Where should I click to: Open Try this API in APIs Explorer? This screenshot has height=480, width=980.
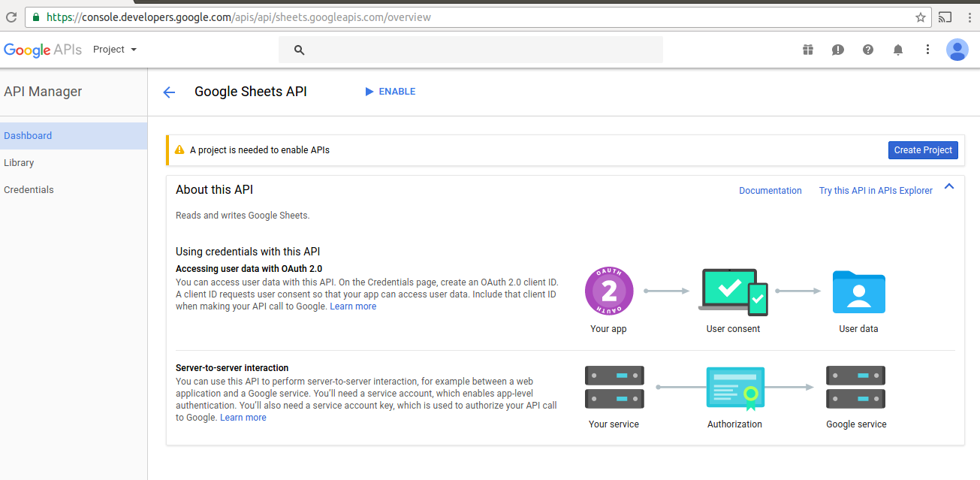click(876, 191)
